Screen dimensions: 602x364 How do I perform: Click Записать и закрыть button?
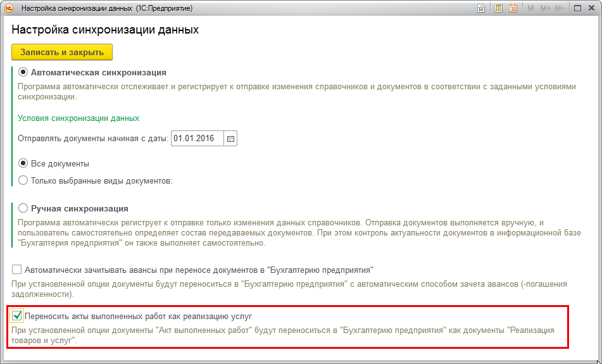[x=62, y=52]
